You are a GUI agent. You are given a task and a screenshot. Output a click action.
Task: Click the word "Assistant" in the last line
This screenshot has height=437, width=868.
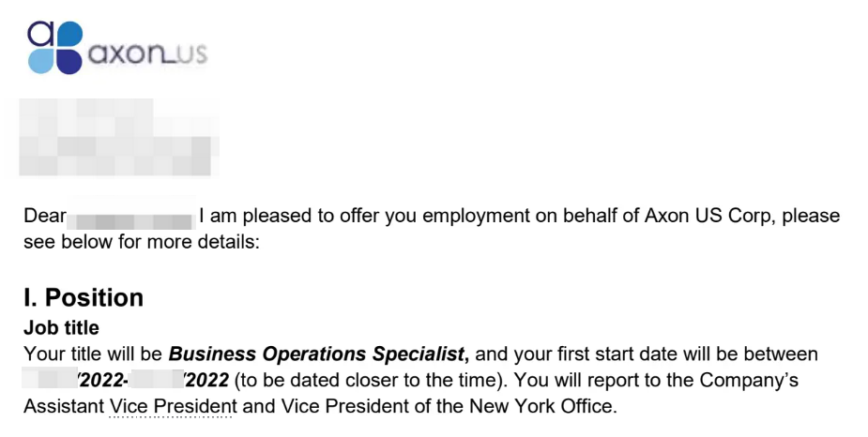[x=64, y=407]
